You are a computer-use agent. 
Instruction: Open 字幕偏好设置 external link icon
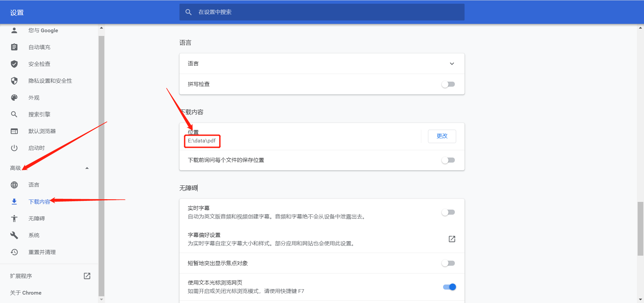click(x=452, y=239)
